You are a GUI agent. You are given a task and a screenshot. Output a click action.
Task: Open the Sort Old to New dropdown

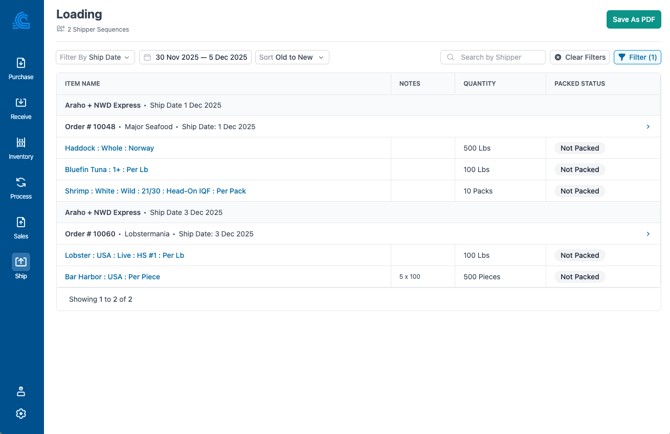point(292,57)
